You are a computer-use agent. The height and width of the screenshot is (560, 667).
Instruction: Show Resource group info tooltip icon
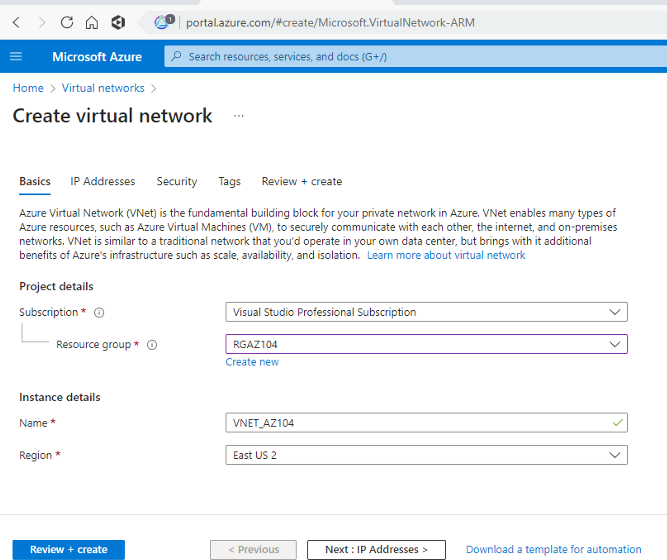152,345
